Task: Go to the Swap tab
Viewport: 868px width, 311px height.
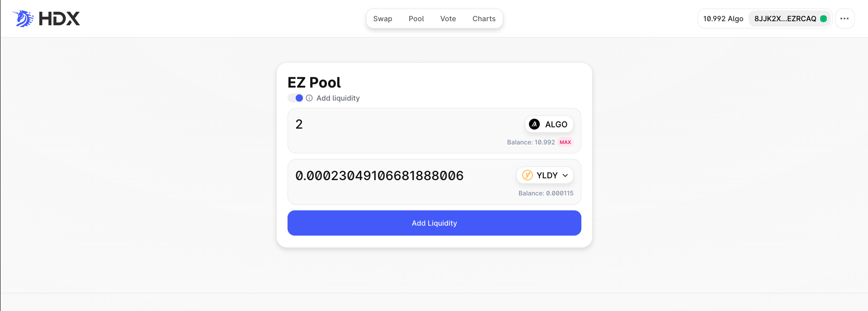Action: click(x=382, y=19)
